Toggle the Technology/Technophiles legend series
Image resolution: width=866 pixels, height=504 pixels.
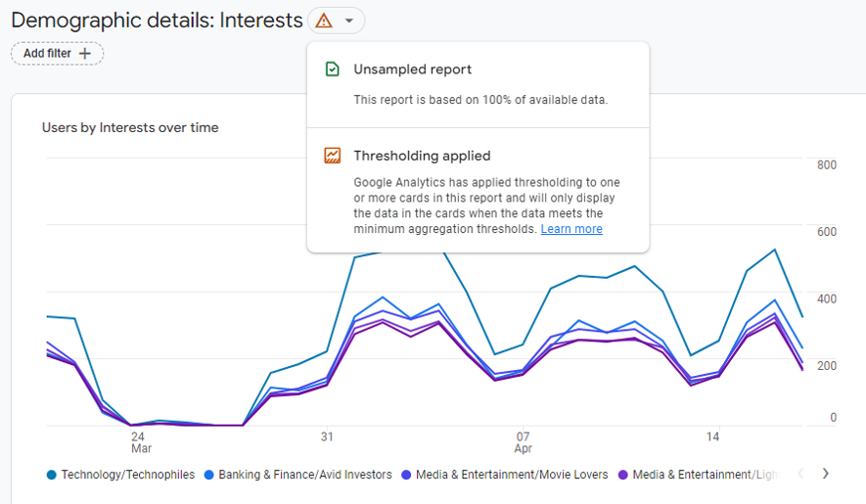[x=120, y=475]
